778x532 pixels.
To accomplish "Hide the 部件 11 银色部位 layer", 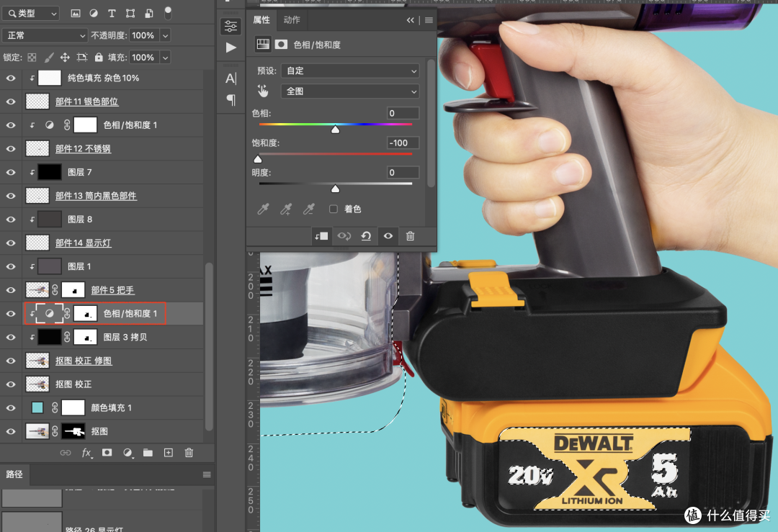I will pyautogui.click(x=10, y=102).
